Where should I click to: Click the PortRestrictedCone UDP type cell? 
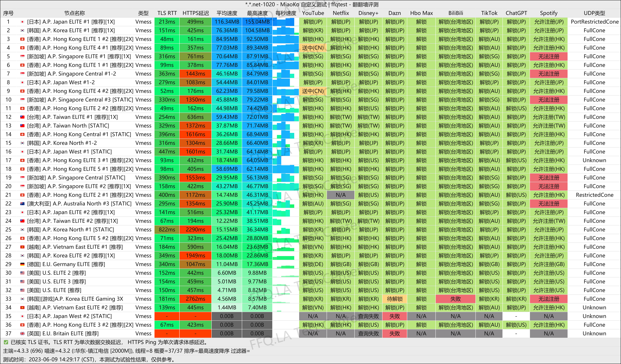[x=594, y=22]
